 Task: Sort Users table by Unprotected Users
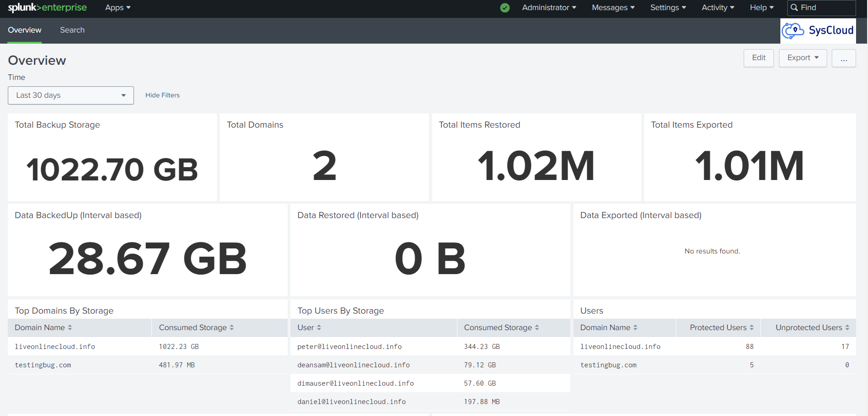click(x=812, y=327)
